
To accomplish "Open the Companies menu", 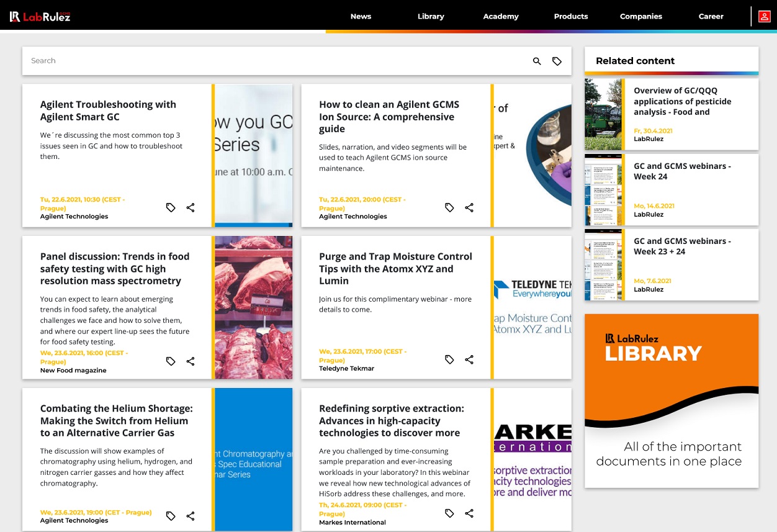I will tap(641, 17).
